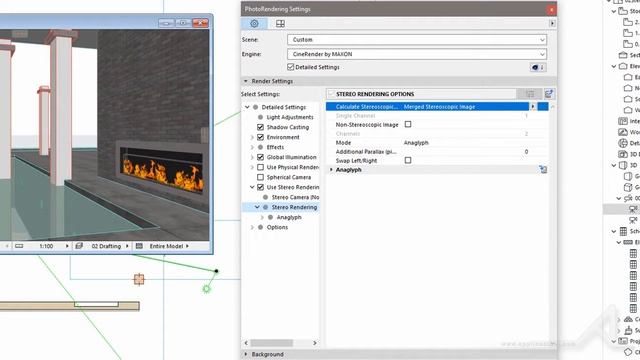Enable Use Physical Renderer checkbox
Screen dimensions: 640x360
click(260, 167)
